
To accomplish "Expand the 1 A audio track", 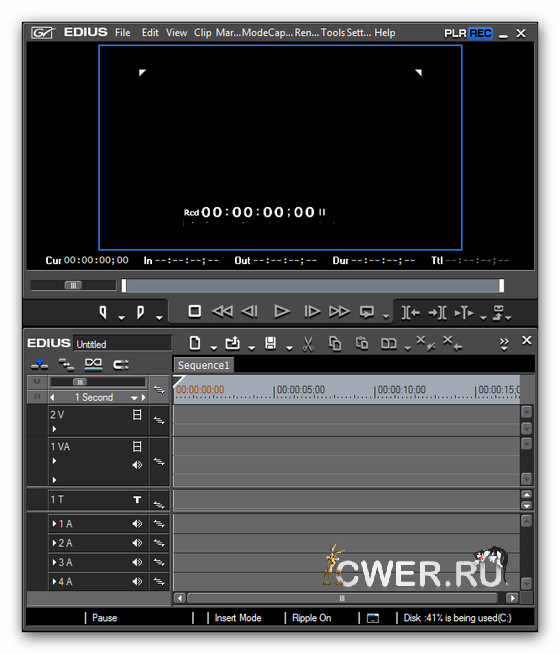I will click(54, 524).
